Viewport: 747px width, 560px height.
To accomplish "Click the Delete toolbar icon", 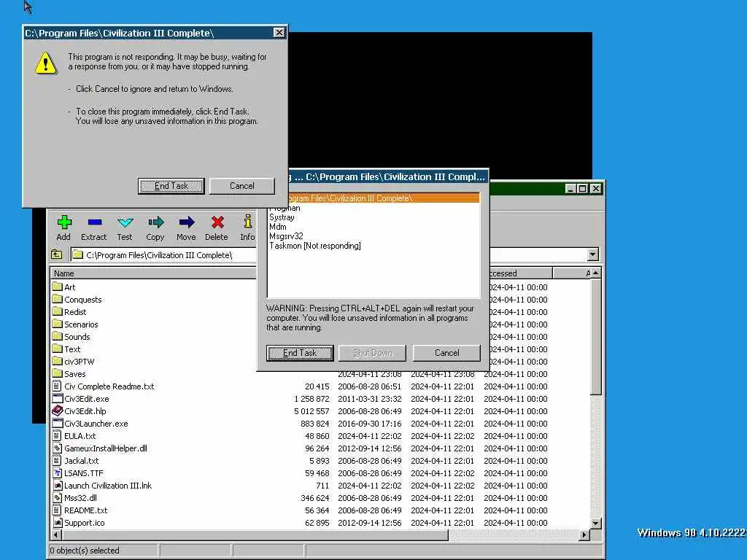I will (x=217, y=222).
